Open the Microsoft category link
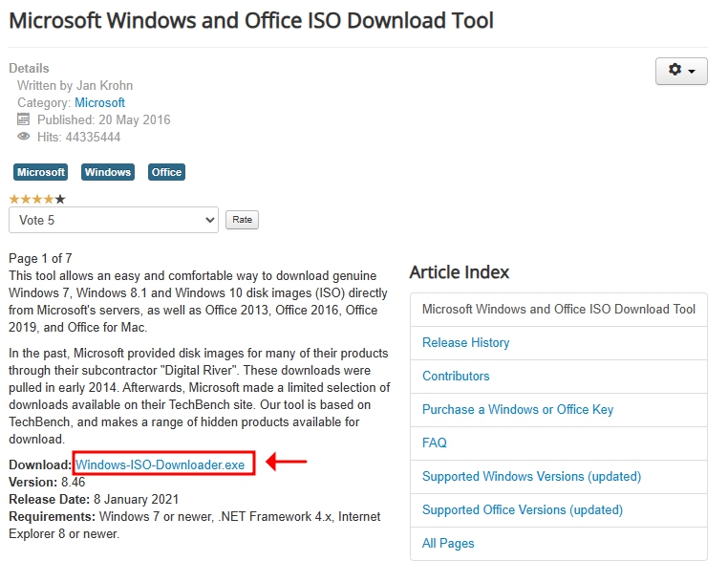 pos(99,102)
